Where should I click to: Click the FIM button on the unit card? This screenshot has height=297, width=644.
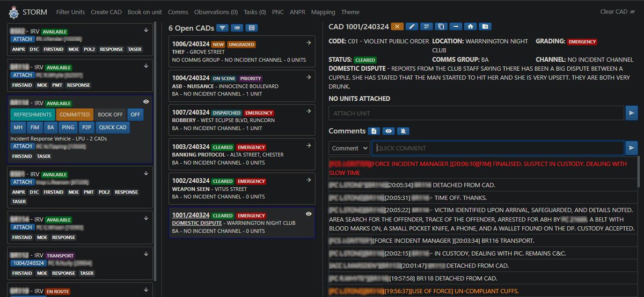tap(35, 128)
